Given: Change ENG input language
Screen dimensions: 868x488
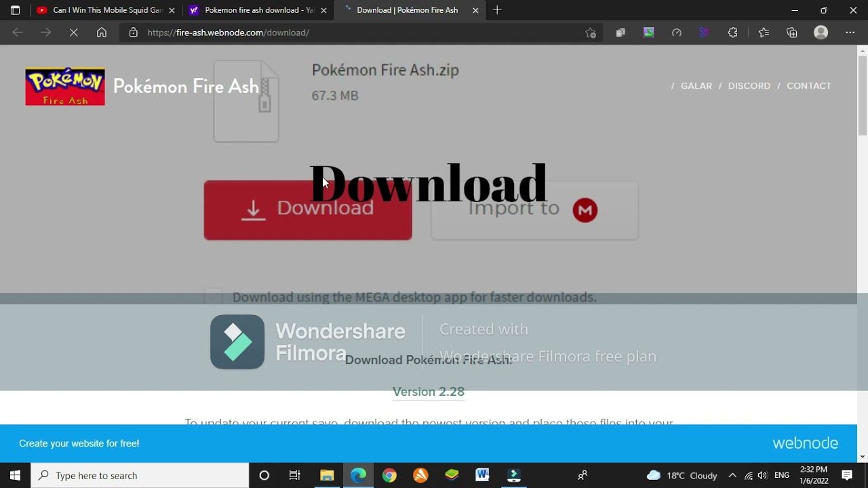Looking at the screenshot, I should click(782, 475).
